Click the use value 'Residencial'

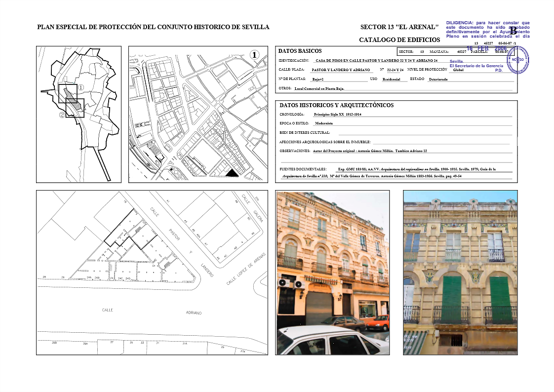pyautogui.click(x=391, y=79)
